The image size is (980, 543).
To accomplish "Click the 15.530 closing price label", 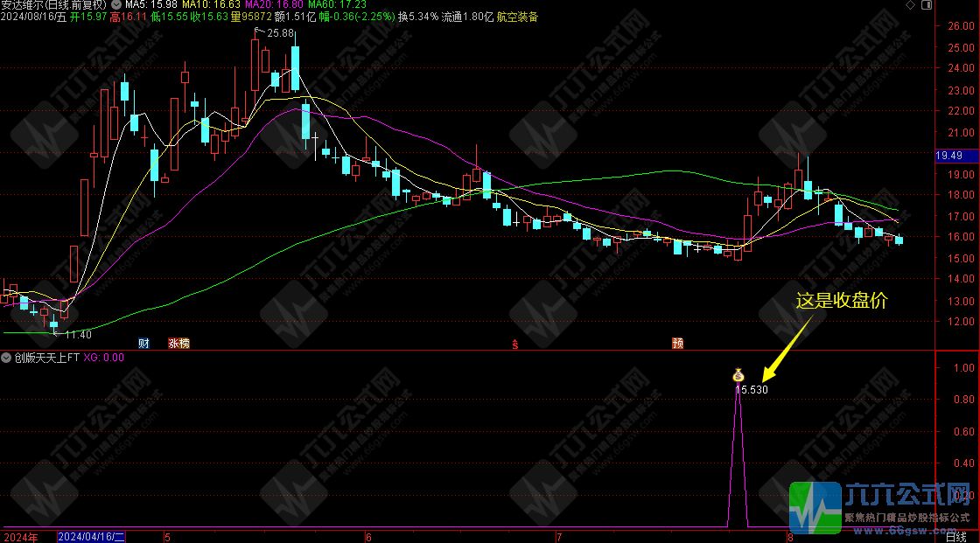I will click(752, 389).
